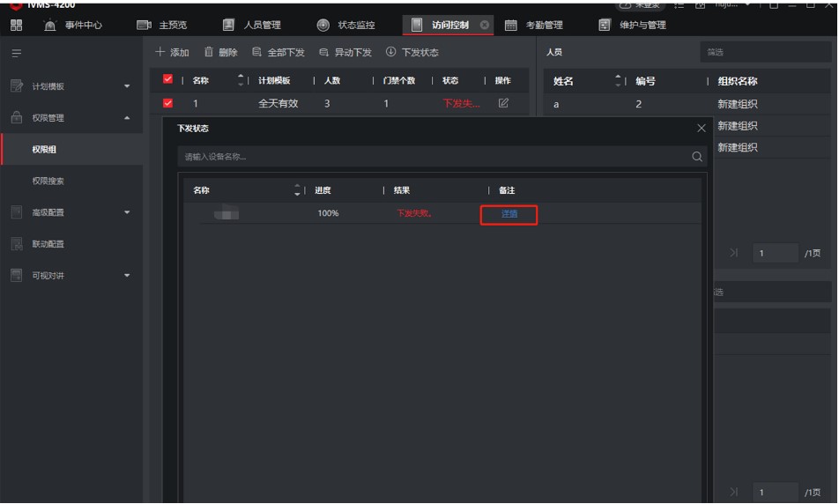Click the 异动下发 toolbar button
The width and height of the screenshot is (839, 504).
[345, 52]
